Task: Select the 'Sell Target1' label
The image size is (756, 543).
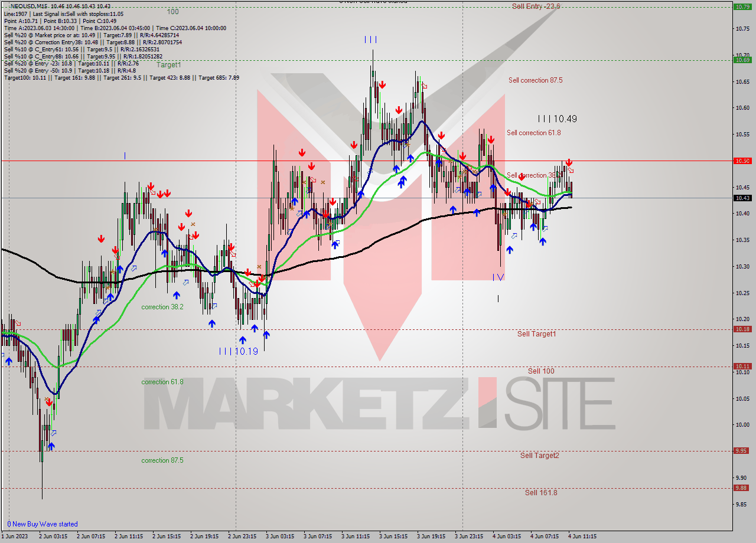Action: (536, 334)
